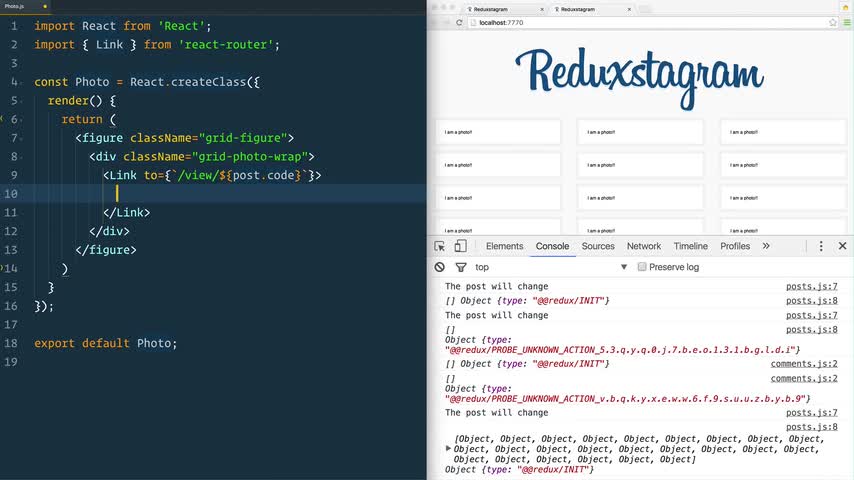Image resolution: width=854 pixels, height=480 pixels.
Task: Select the Console tab in DevTools
Action: click(x=552, y=246)
